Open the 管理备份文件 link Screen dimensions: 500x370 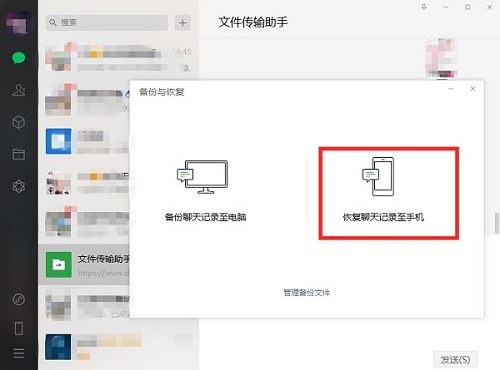click(307, 293)
